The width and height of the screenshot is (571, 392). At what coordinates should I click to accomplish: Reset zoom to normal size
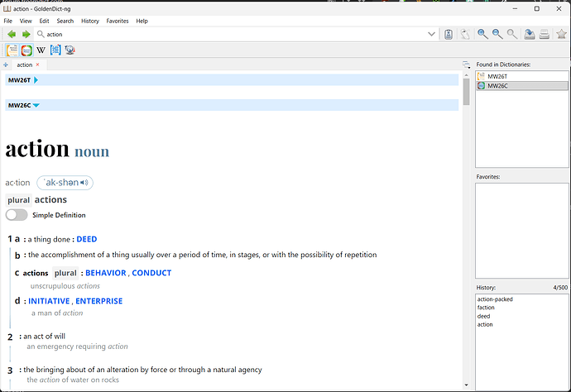click(512, 34)
